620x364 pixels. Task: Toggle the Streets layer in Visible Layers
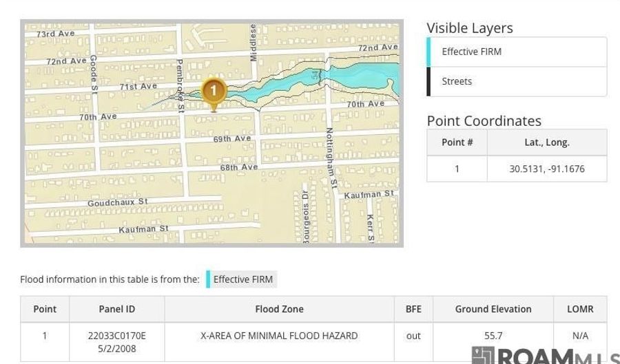(x=517, y=81)
